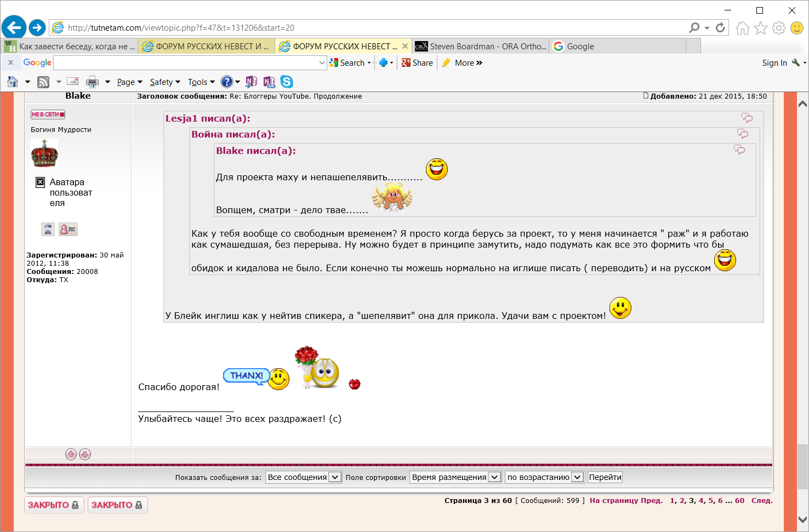Click the vertical scrollbar down arrow

point(802,519)
